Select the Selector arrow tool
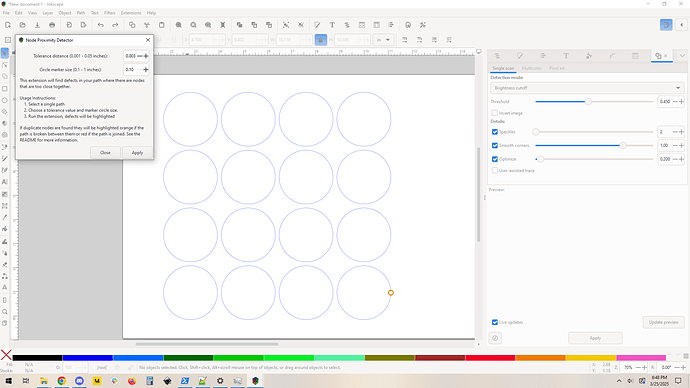 [5, 53]
